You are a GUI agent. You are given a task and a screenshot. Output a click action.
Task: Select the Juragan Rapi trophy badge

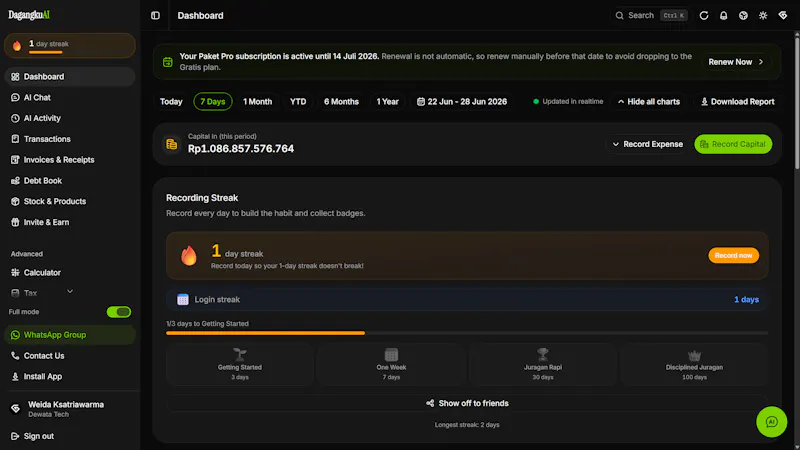click(x=543, y=364)
